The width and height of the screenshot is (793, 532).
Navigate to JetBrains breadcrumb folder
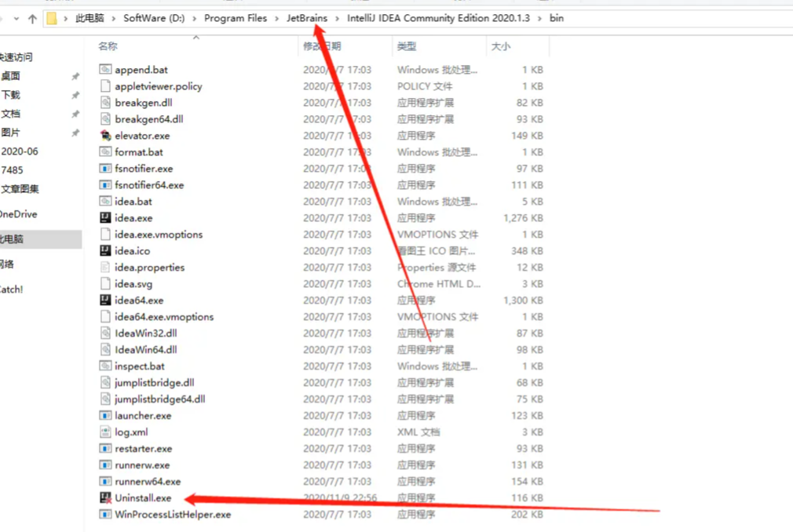coord(307,18)
